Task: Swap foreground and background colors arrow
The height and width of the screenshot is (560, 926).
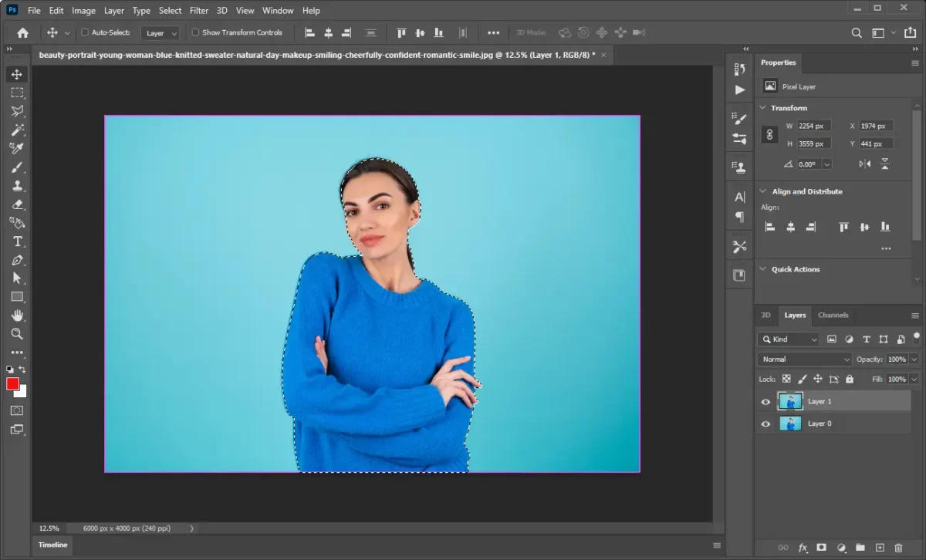Action: click(22, 369)
